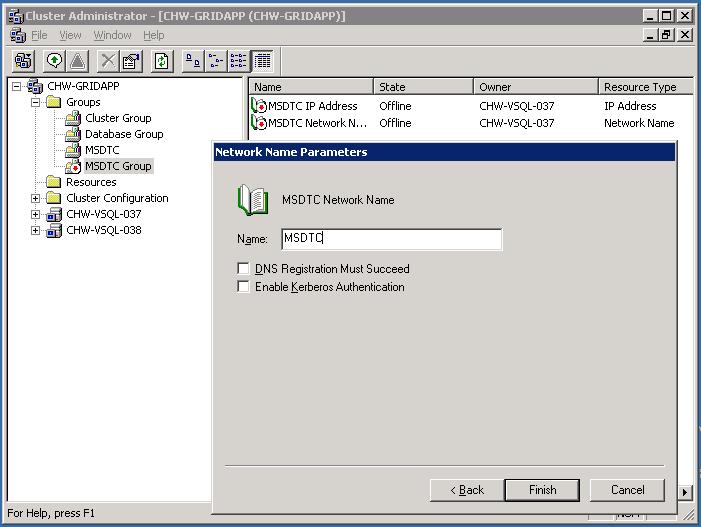Viewport: 701px width, 527px height.
Task: Click the Properties toolbar icon
Action: point(131,61)
